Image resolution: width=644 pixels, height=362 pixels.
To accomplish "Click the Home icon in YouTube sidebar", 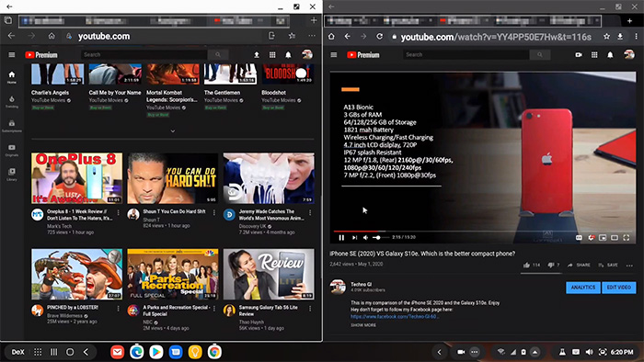I will (x=11, y=76).
